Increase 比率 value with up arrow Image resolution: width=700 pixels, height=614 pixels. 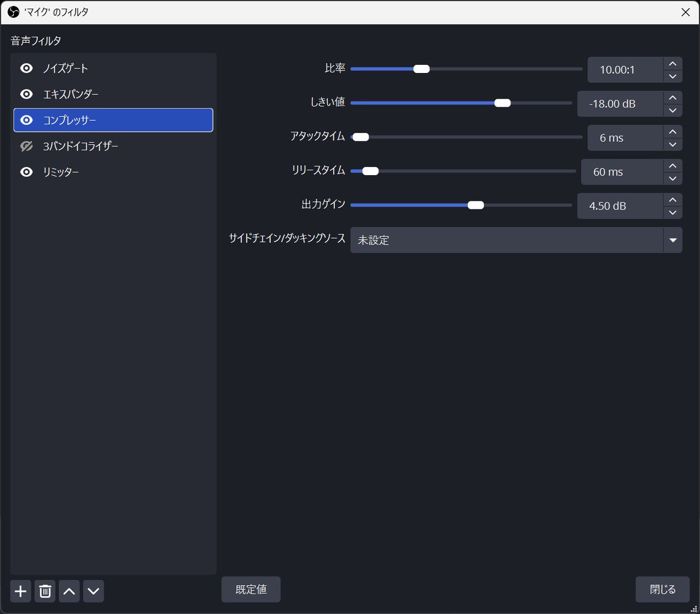click(x=673, y=64)
